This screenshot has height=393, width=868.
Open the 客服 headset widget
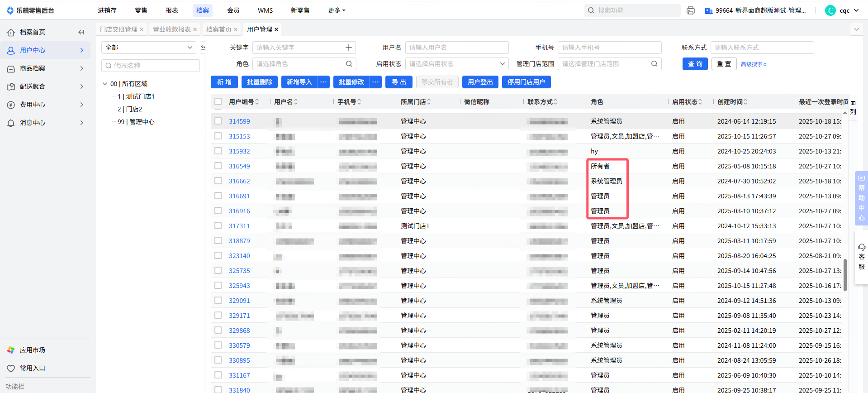coord(861,257)
